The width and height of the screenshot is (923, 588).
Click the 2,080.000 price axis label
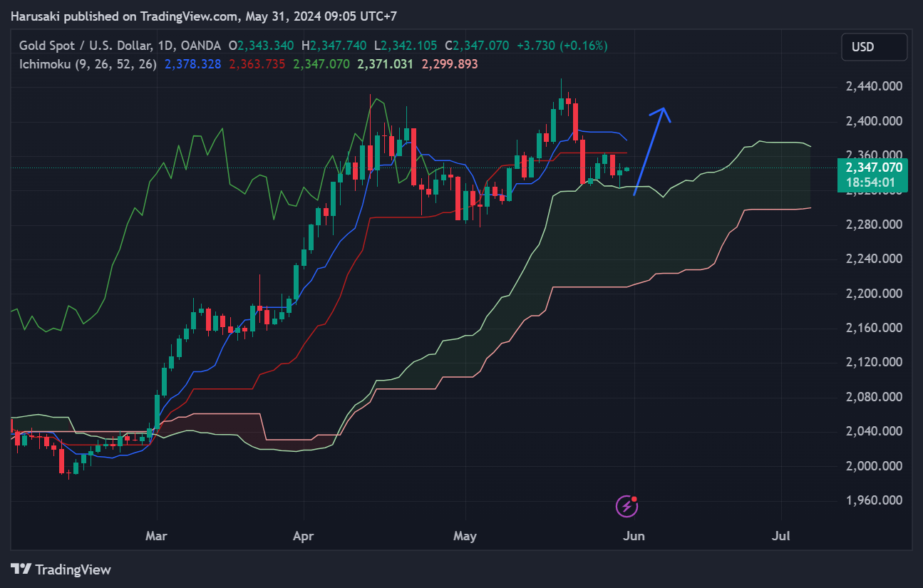(x=874, y=397)
